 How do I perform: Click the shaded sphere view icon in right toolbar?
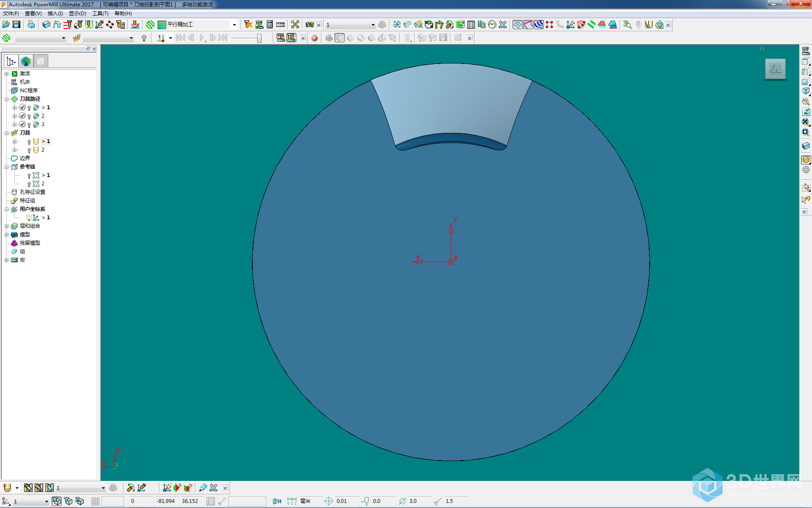(x=806, y=160)
